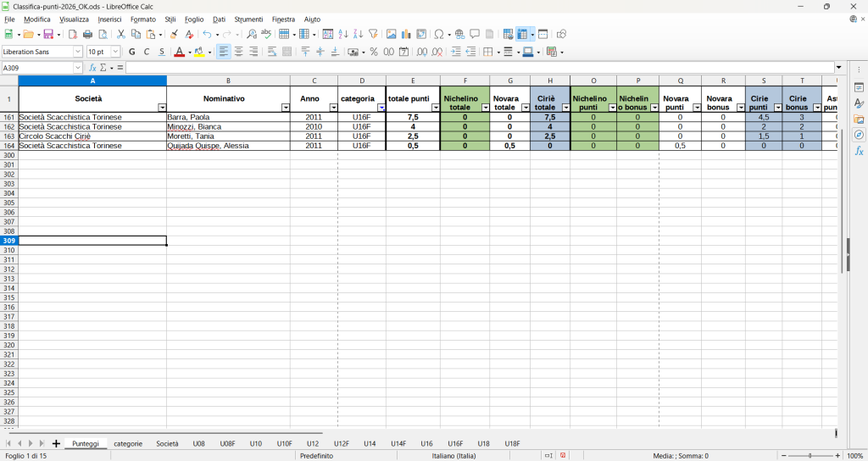The width and height of the screenshot is (868, 461).
Task: Click the Sort Ascending icon
Action: click(343, 35)
